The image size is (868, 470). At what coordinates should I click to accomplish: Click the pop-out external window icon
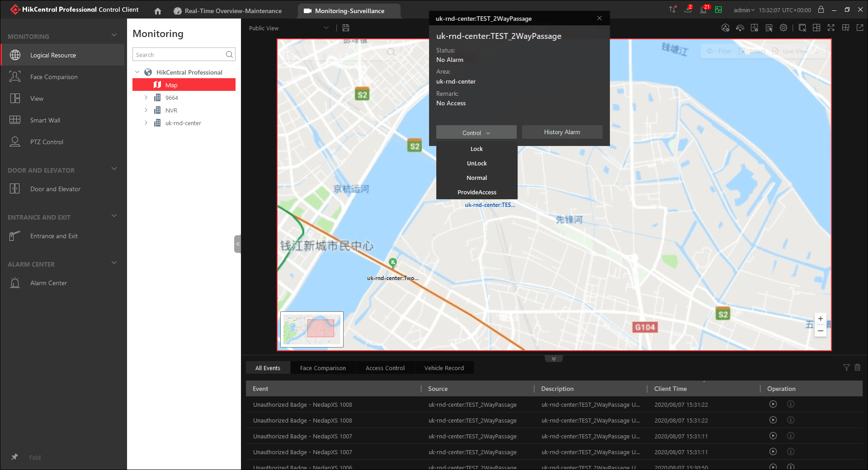(860, 28)
